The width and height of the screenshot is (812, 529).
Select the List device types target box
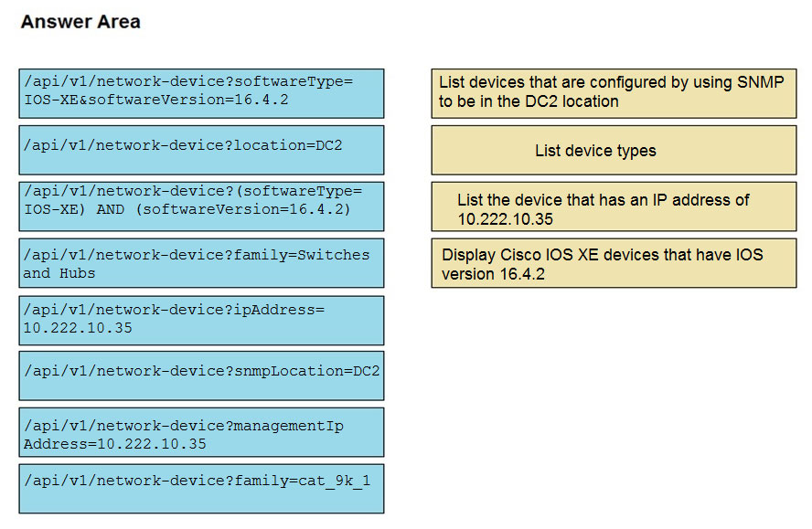[x=614, y=150]
